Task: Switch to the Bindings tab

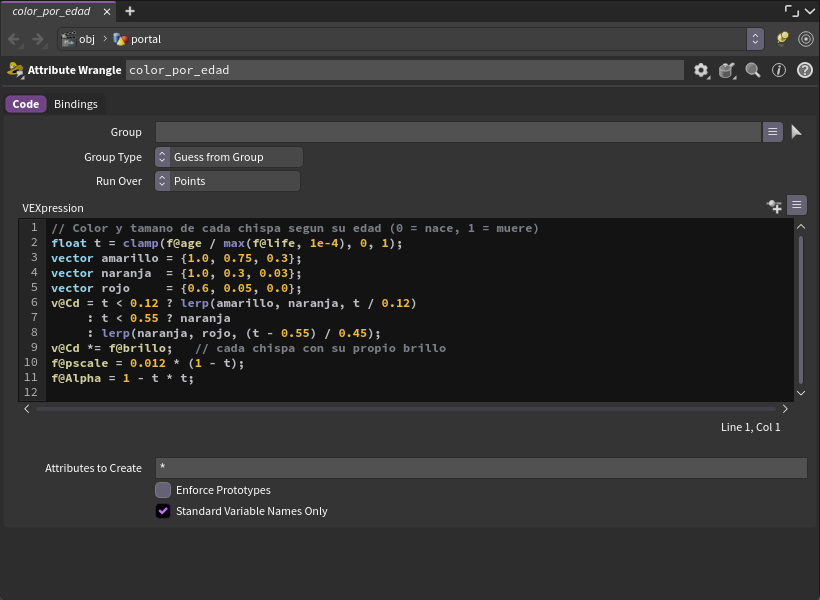Action: point(76,104)
